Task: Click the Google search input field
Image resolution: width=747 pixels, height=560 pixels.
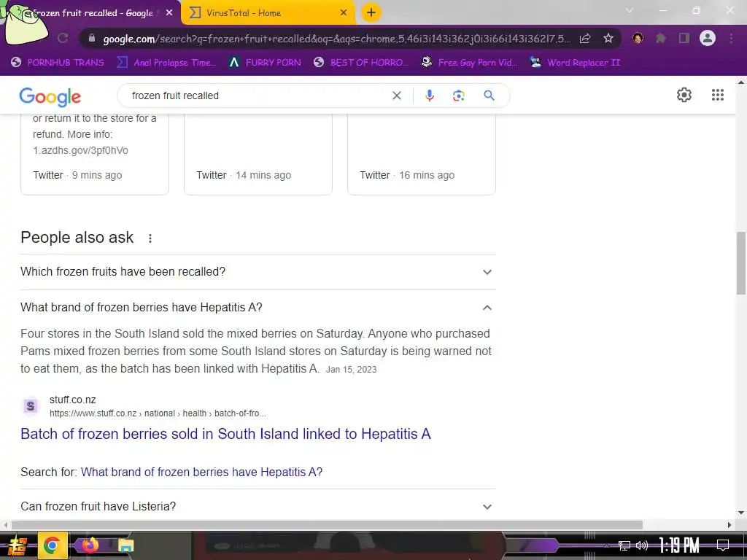Action: (x=258, y=96)
